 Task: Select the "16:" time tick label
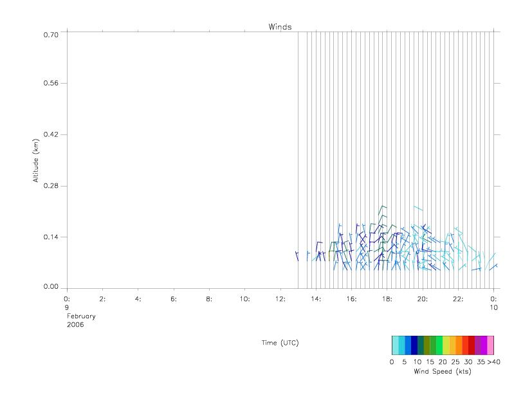pos(351,299)
